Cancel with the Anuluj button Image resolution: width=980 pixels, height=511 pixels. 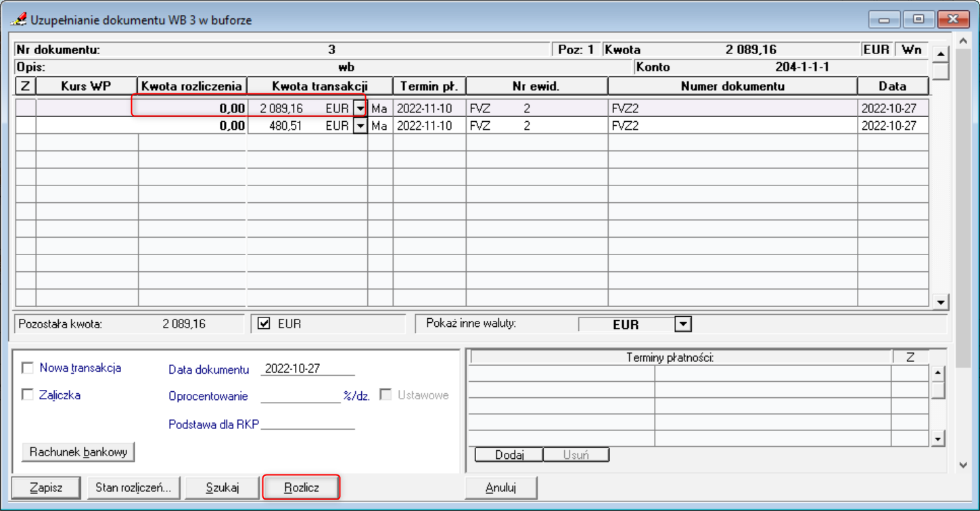point(501,487)
